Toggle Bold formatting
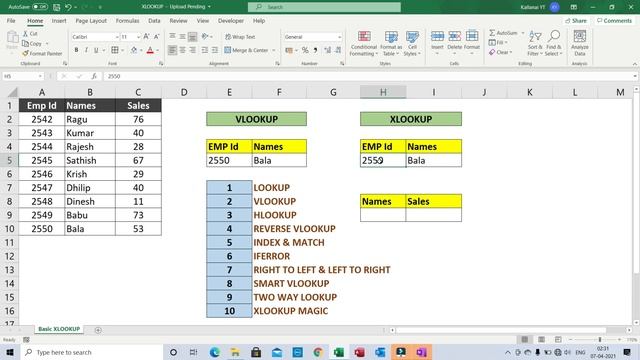The width and height of the screenshot is (640, 360). coord(76,50)
